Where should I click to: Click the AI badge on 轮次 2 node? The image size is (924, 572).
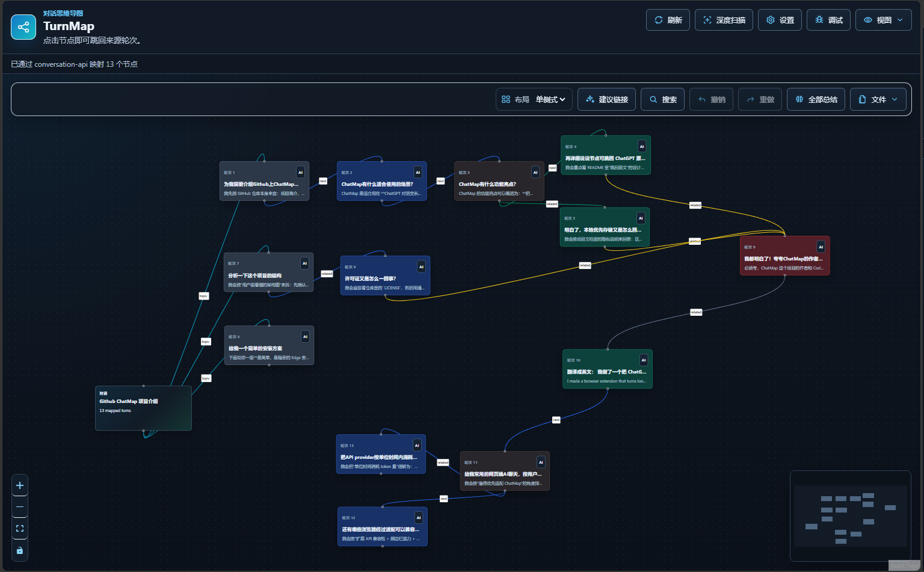tap(418, 172)
